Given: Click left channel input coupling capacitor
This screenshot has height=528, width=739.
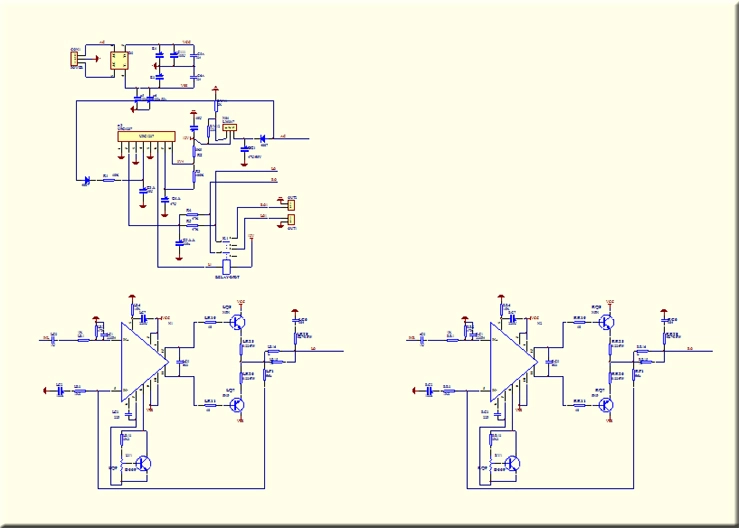Looking at the screenshot, I should pyautogui.click(x=54, y=339).
